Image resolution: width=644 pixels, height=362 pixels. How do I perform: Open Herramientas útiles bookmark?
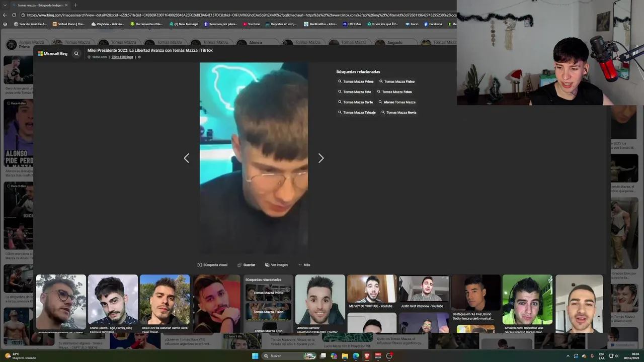tap(146, 24)
